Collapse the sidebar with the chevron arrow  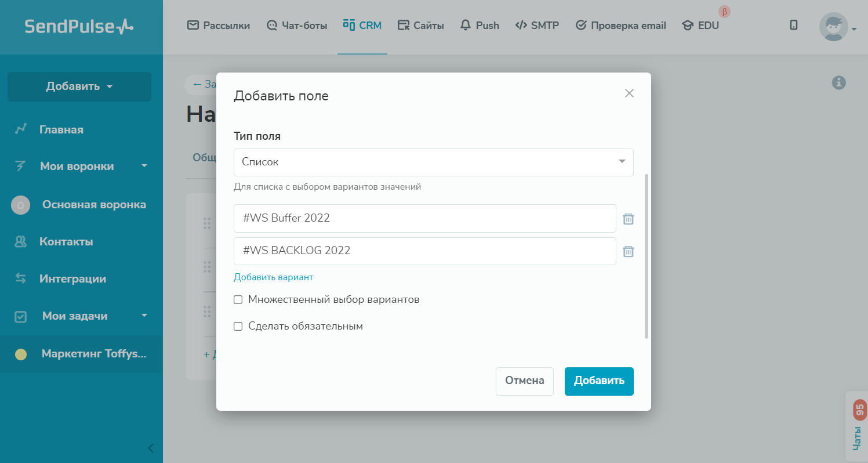[x=151, y=448]
